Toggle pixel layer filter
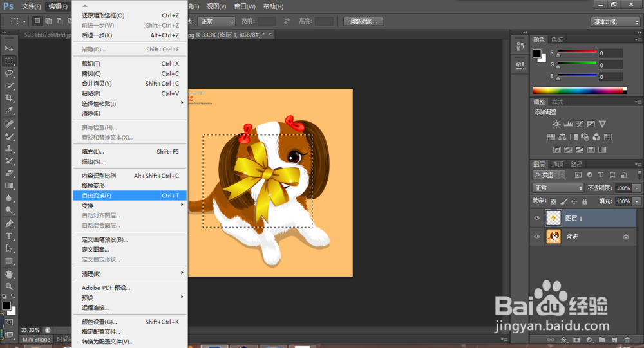Screen dimensions: 644x348 [x=578, y=175]
